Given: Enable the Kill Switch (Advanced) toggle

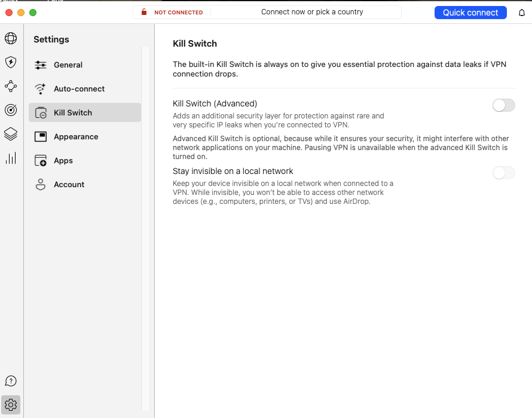Looking at the screenshot, I should click(503, 106).
